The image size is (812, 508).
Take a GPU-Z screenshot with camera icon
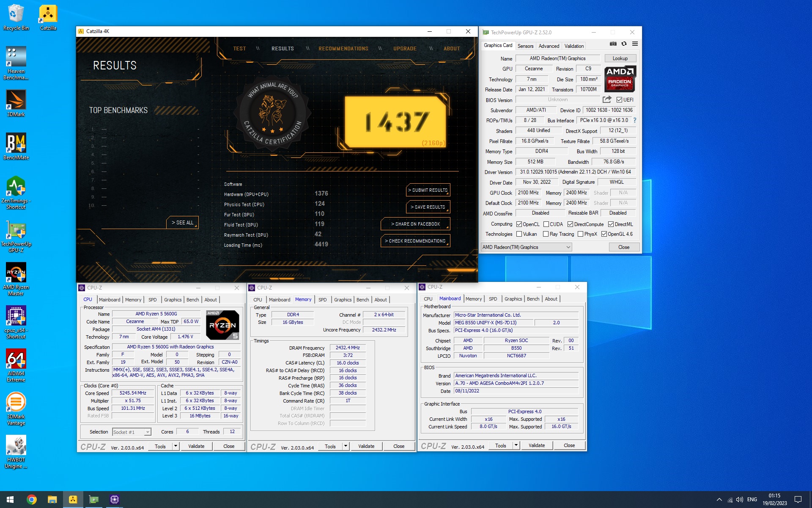tap(613, 44)
